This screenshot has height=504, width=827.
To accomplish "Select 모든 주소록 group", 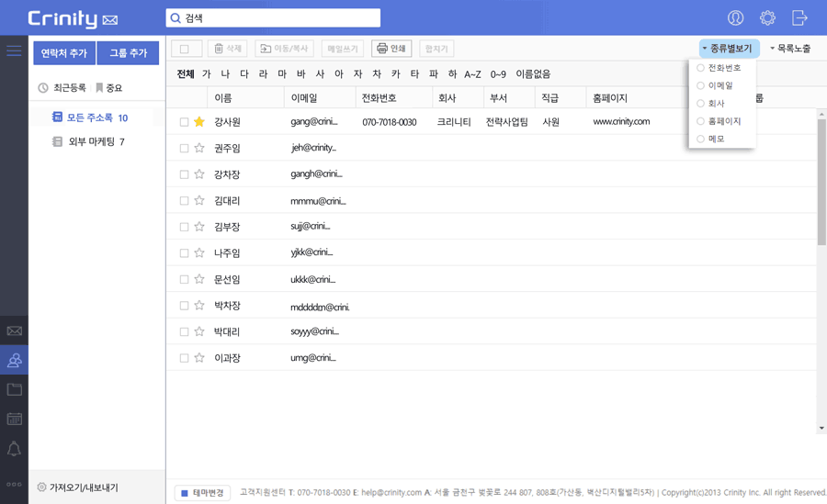I will [x=90, y=118].
